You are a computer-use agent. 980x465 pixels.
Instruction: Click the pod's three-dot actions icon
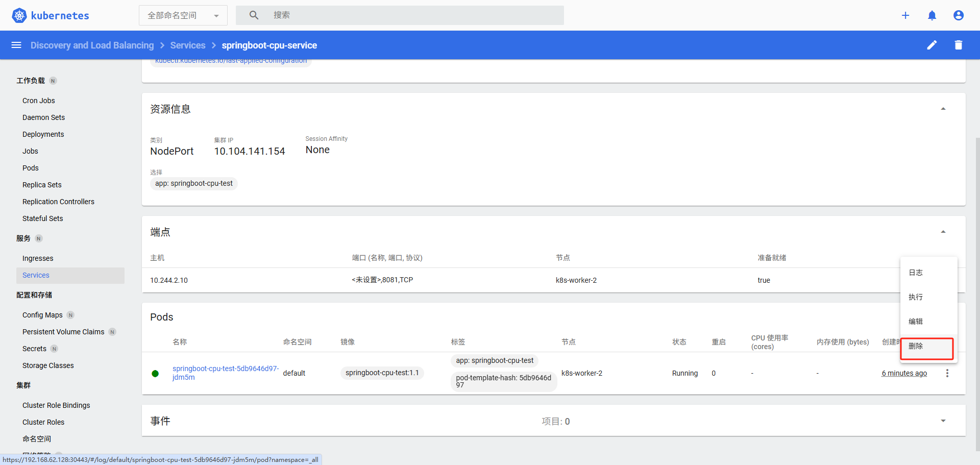(947, 373)
